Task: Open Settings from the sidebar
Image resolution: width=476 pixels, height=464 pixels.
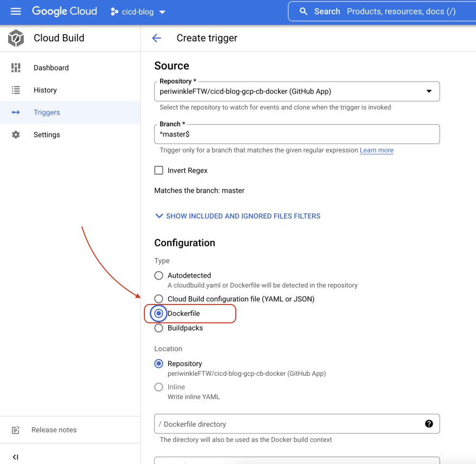Action: [70, 135]
